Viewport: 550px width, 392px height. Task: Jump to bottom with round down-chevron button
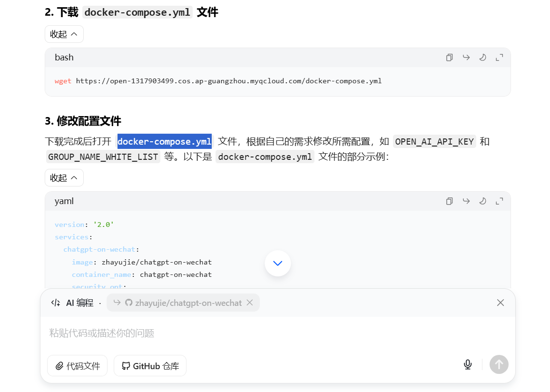coord(278,264)
